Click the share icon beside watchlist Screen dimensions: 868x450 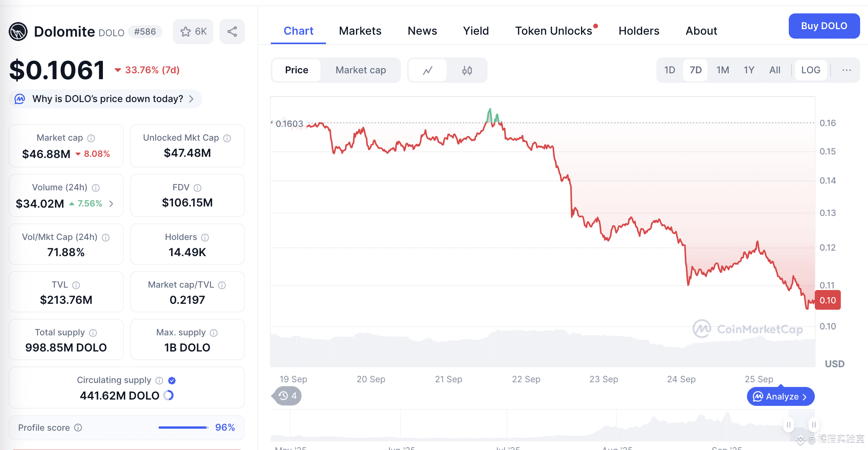pos(232,32)
